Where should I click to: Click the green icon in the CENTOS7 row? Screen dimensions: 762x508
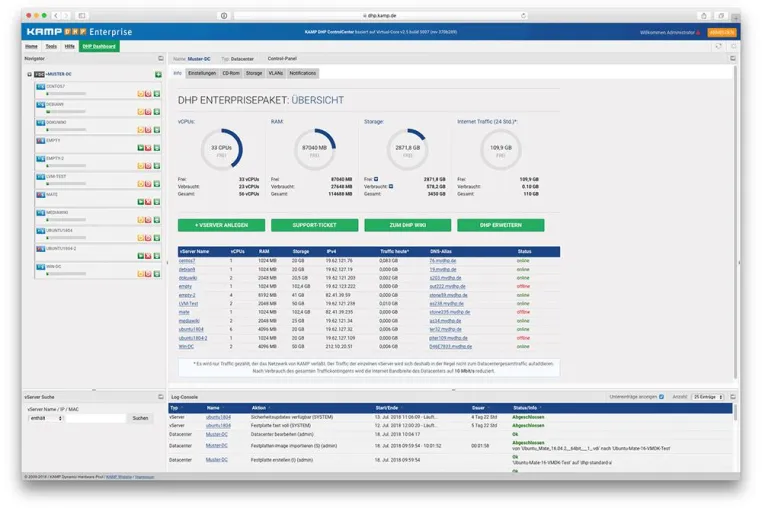(157, 94)
